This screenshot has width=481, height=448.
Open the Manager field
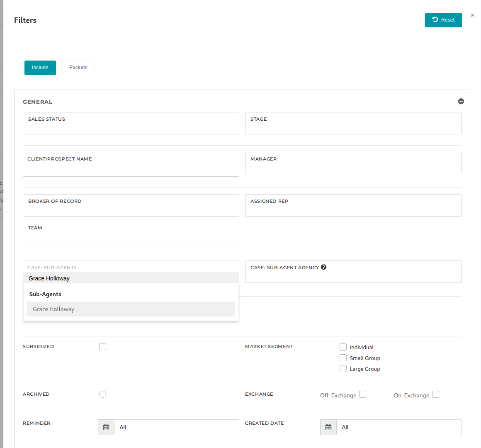[353, 163]
